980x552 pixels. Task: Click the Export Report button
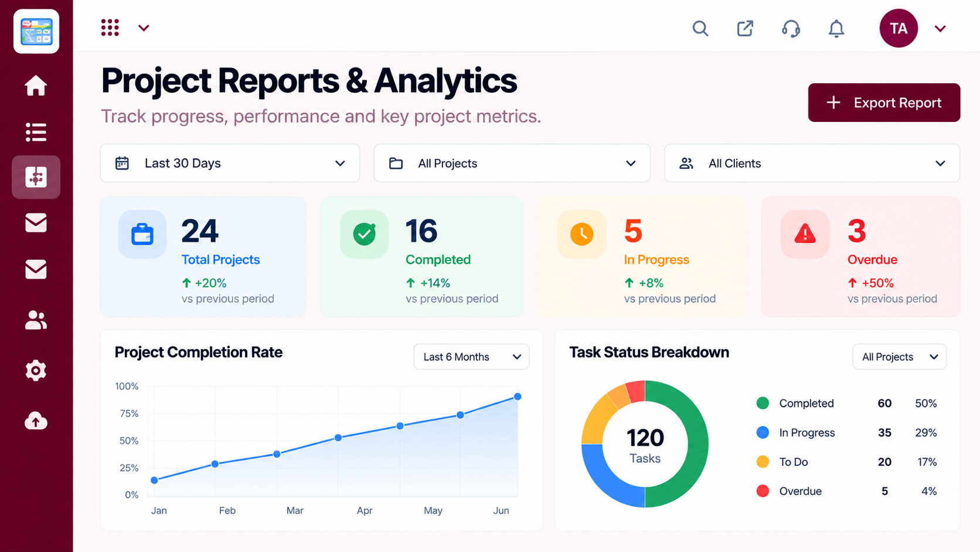tap(884, 103)
